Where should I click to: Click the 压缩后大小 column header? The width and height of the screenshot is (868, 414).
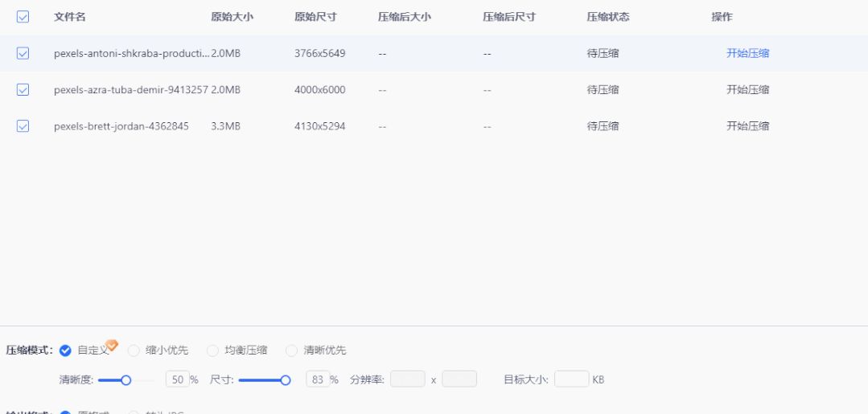[x=405, y=17]
